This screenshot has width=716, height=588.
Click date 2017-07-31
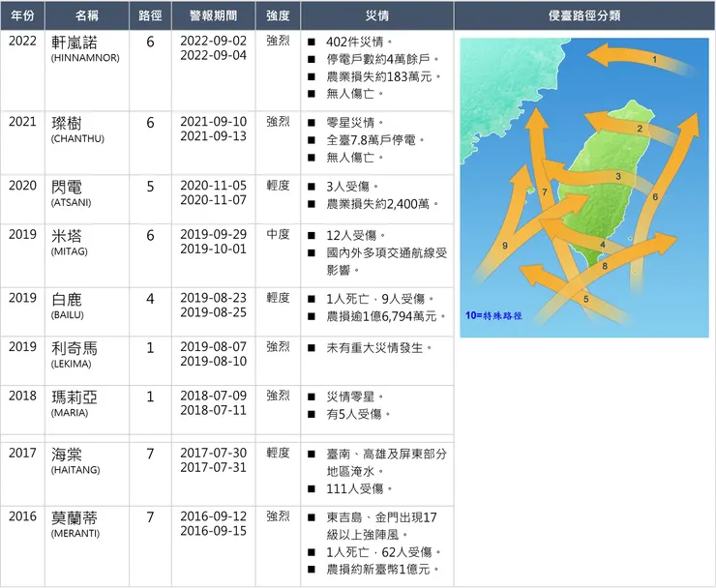click(213, 467)
